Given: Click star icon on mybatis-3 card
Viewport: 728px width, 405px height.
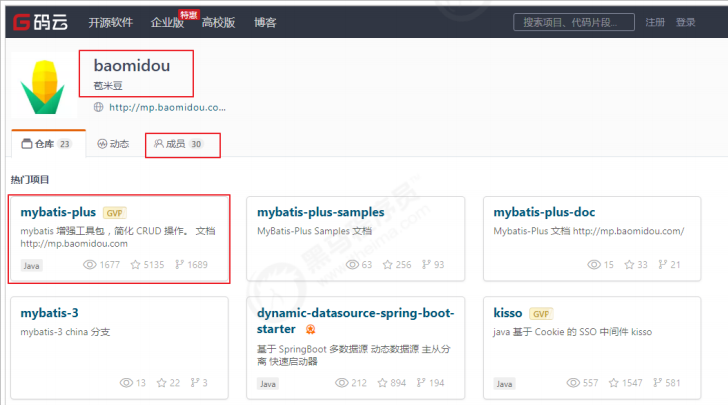Looking at the screenshot, I should point(162,383).
